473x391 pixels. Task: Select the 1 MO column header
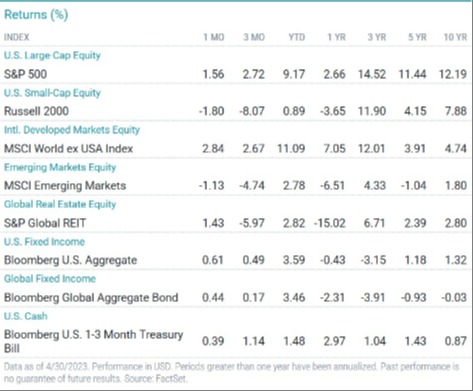click(214, 37)
